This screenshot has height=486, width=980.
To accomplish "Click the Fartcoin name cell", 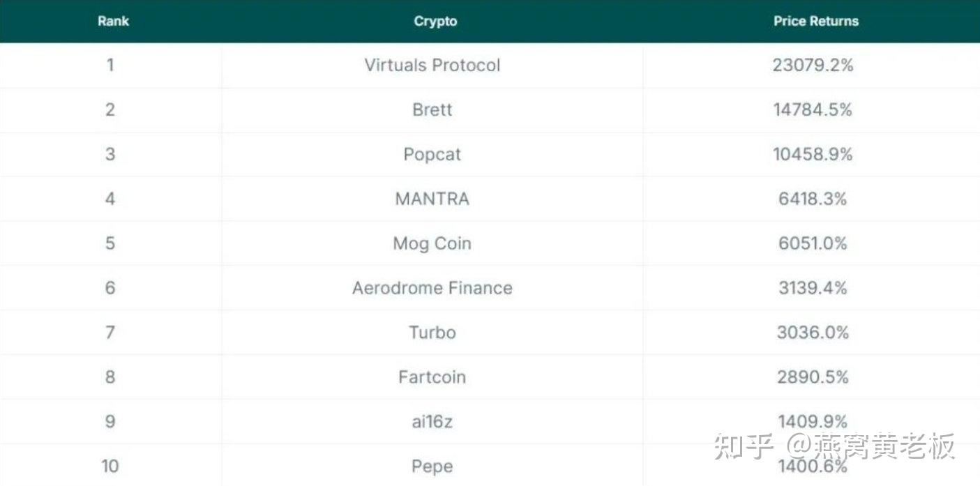I will pos(432,377).
